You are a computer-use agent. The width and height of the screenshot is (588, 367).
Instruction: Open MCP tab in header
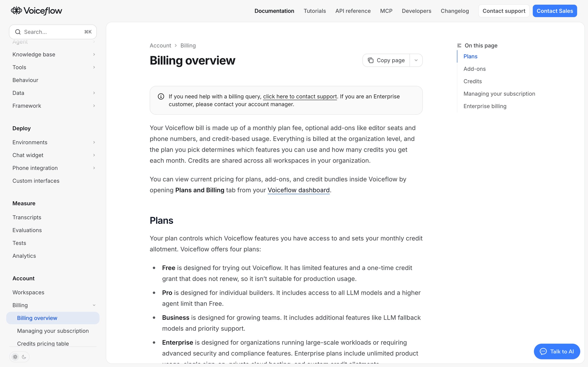pyautogui.click(x=386, y=11)
